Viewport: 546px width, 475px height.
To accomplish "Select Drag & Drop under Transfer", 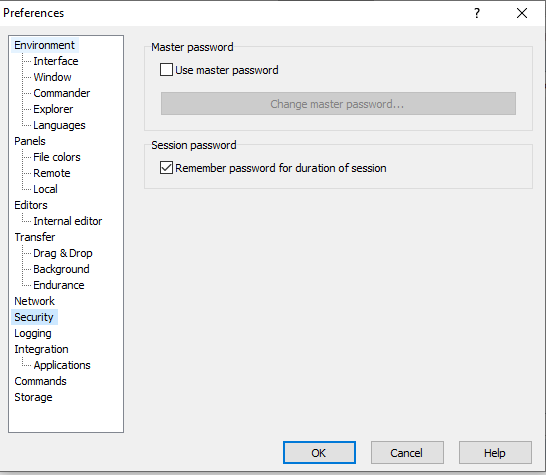I will 63,253.
